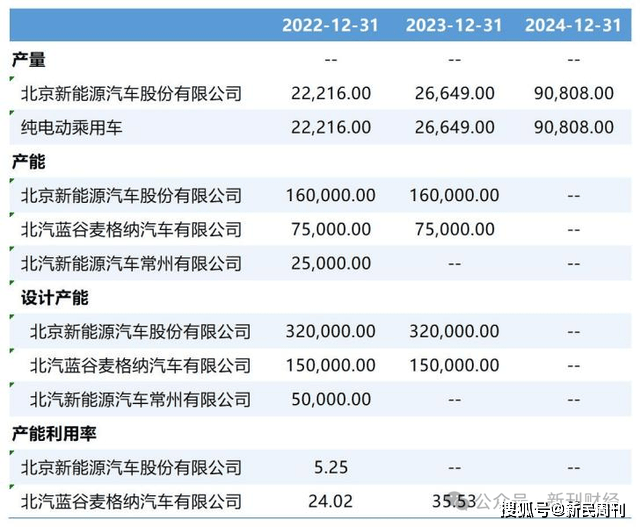
Task: Select 北汽蓝谷麦格纳汽车有限公司 in the 24.02 row
Action: (131, 501)
